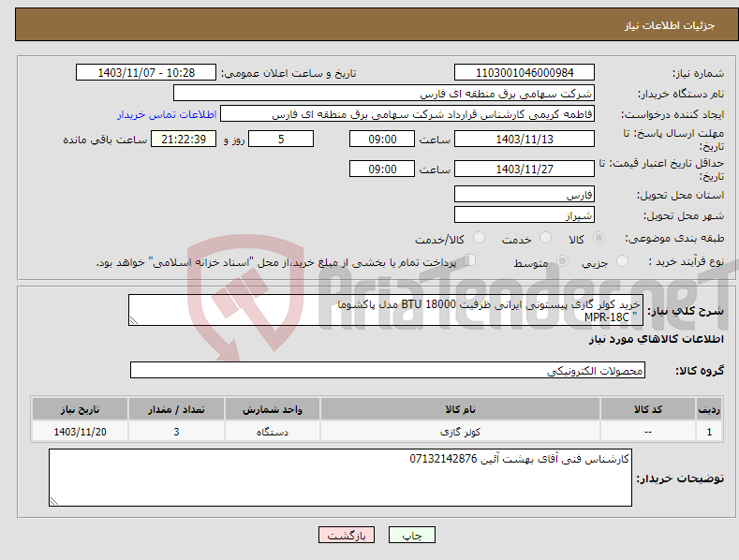The image size is (739, 560).
Task: Click the quantity cell showing 3
Action: tap(176, 432)
